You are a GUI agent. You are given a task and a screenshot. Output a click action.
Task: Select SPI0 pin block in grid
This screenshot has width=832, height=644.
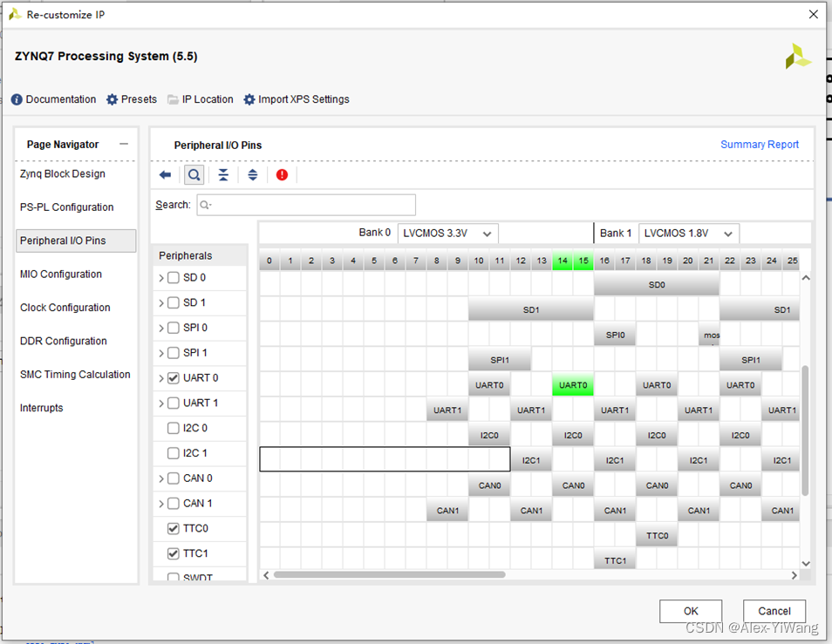[615, 335]
